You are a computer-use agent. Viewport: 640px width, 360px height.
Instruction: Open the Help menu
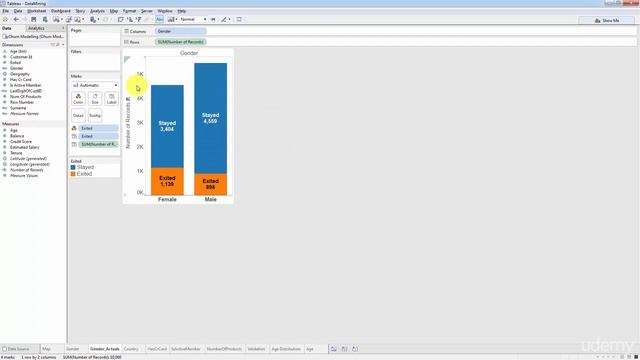(182, 11)
